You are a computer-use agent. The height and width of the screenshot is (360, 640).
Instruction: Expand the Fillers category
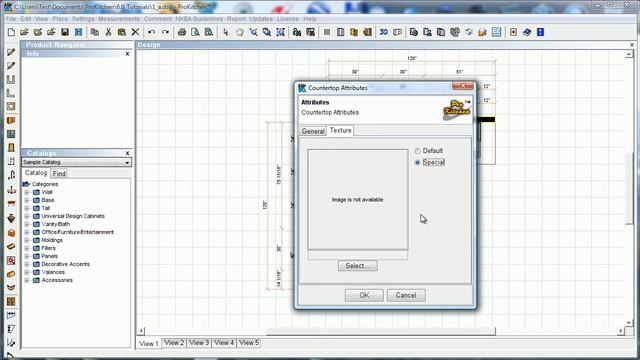point(27,248)
